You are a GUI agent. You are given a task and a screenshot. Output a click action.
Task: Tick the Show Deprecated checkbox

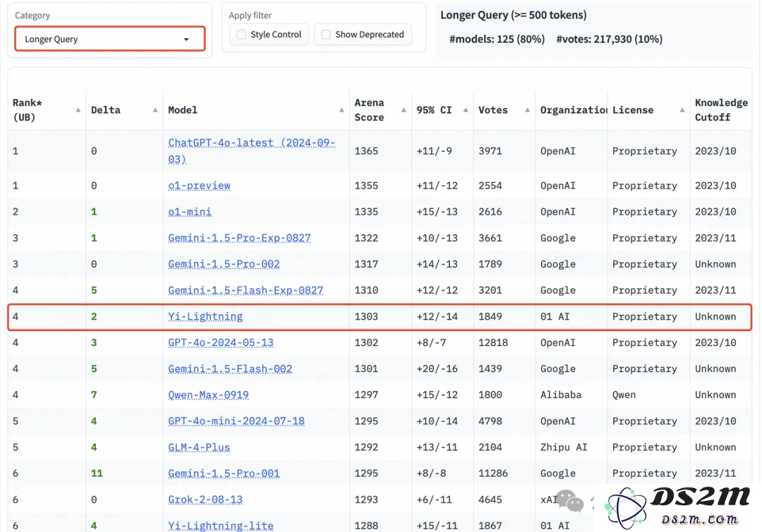[326, 35]
